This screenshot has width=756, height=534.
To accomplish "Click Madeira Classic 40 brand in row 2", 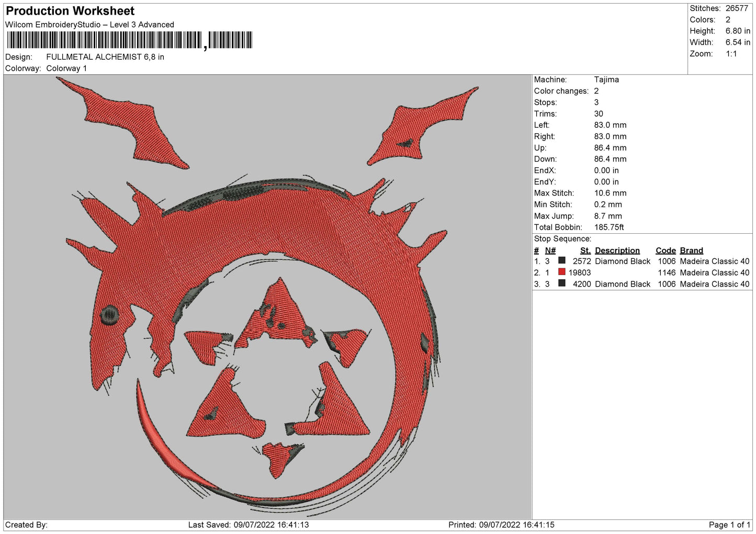I will pyautogui.click(x=715, y=273).
